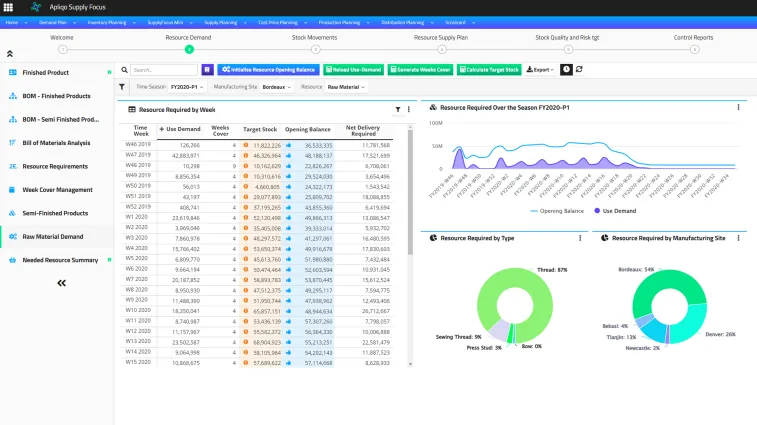Viewport: 757px width, 425px height.
Task: Open the app launcher grid icon
Action: coord(9,7)
